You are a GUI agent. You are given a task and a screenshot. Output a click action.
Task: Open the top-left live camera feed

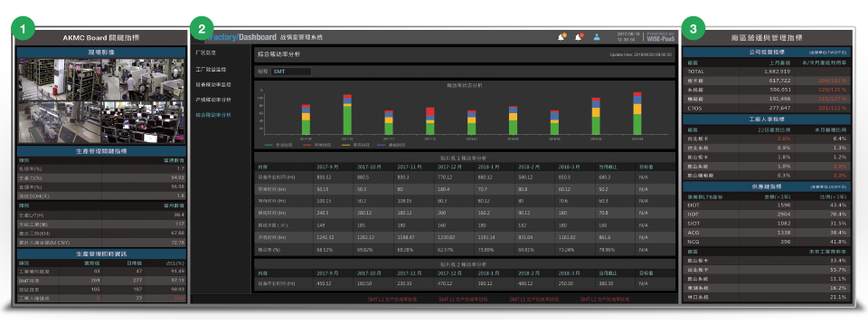coord(60,80)
